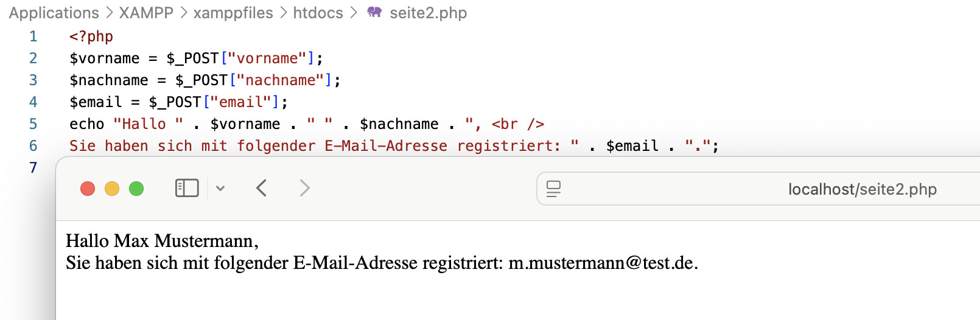Open the Applications breadcrumb segment
This screenshot has height=320, width=980.
coord(54,13)
